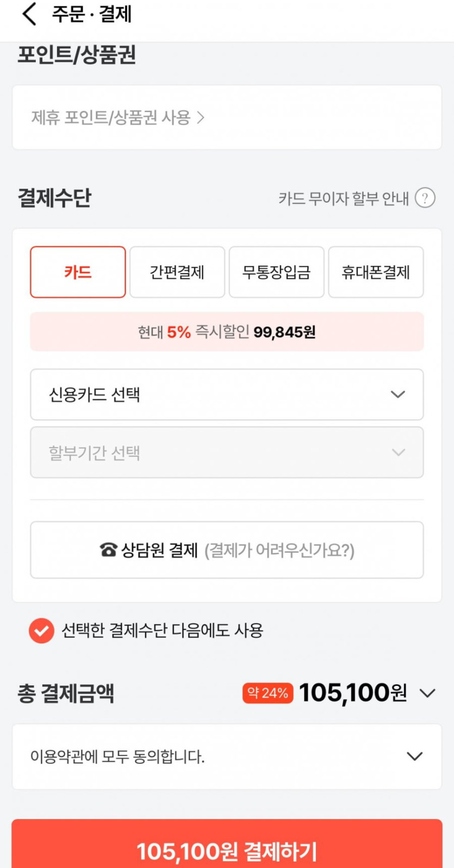Click 카드 무이자 할부 안내 text

click(343, 199)
